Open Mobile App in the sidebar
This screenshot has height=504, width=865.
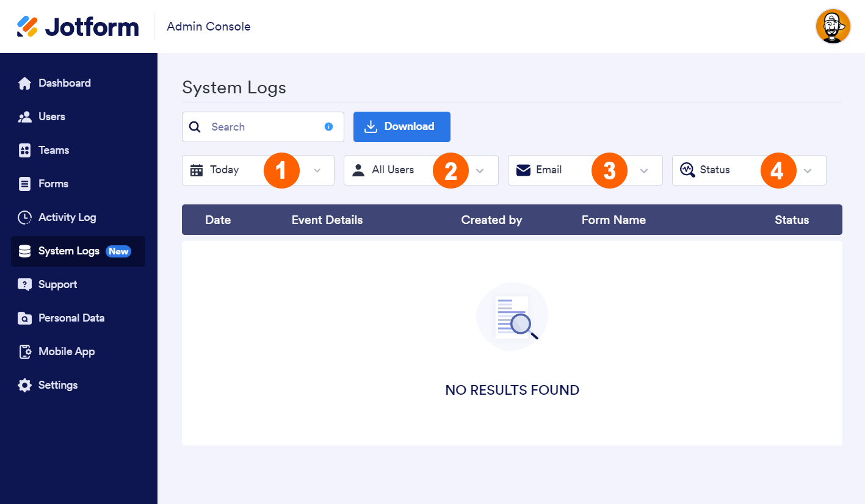tap(78, 351)
